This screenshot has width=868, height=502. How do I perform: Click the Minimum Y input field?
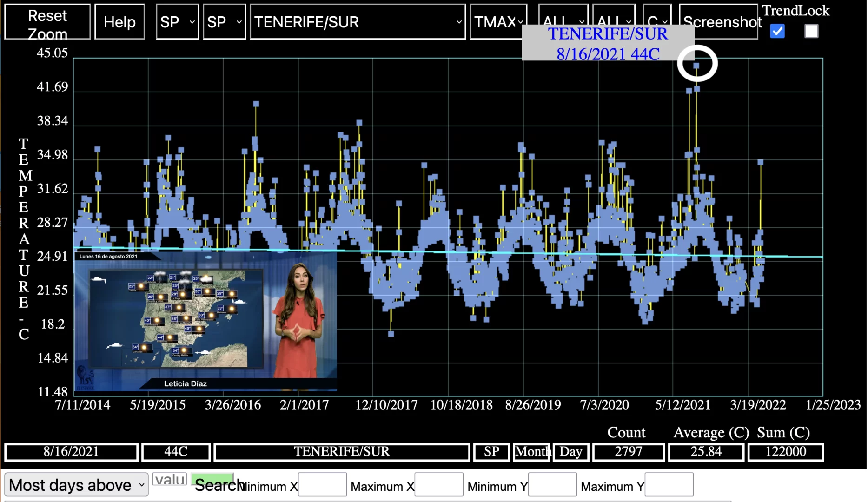pos(552,485)
